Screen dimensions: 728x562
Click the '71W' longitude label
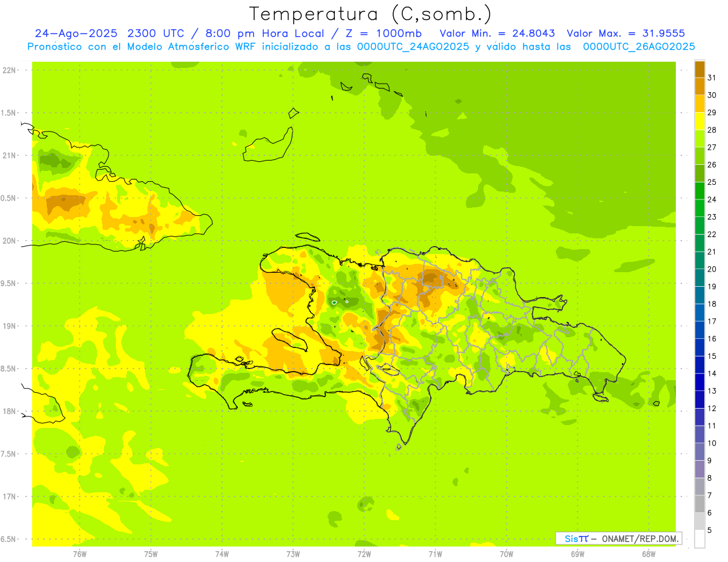coord(435,554)
